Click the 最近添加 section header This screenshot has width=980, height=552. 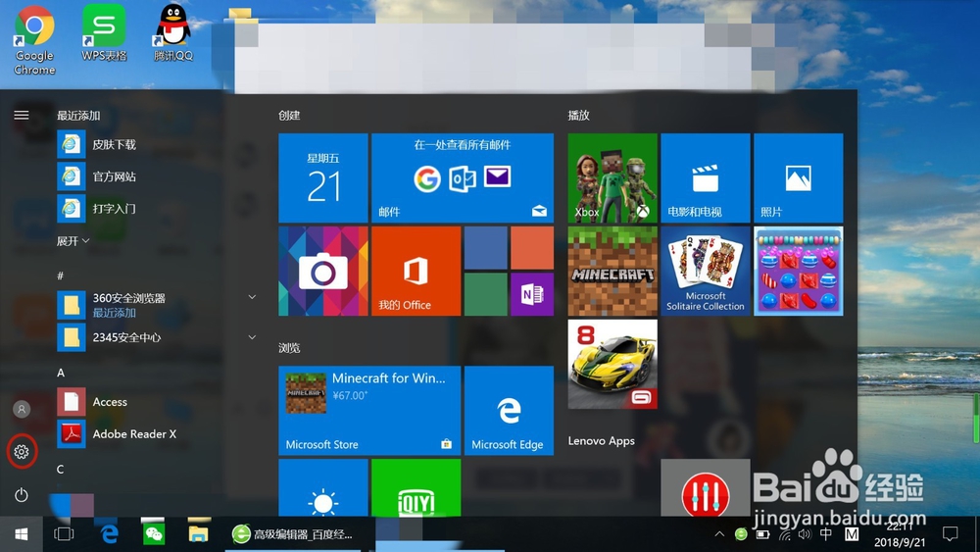pos(78,115)
